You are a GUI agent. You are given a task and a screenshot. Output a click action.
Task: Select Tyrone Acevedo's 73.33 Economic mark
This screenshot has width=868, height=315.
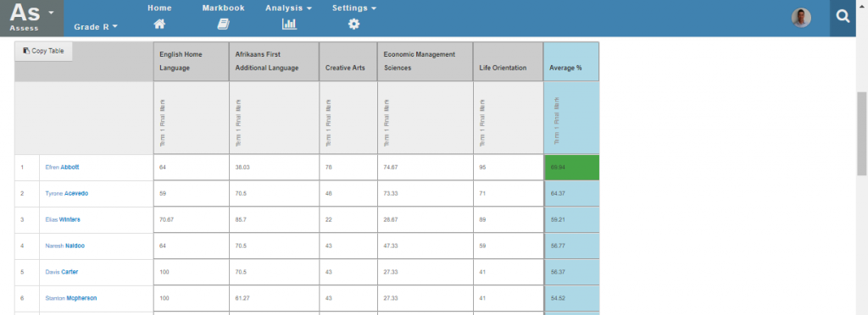[426, 193]
